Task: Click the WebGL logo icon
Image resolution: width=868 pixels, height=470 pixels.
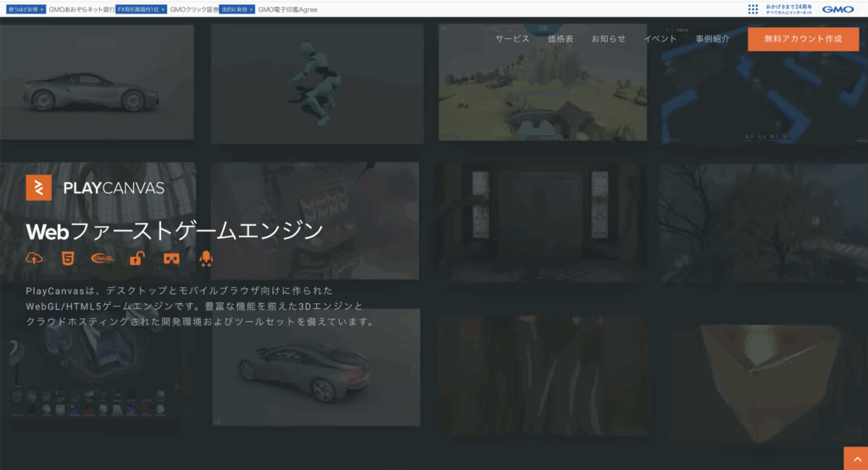Action: tap(103, 258)
